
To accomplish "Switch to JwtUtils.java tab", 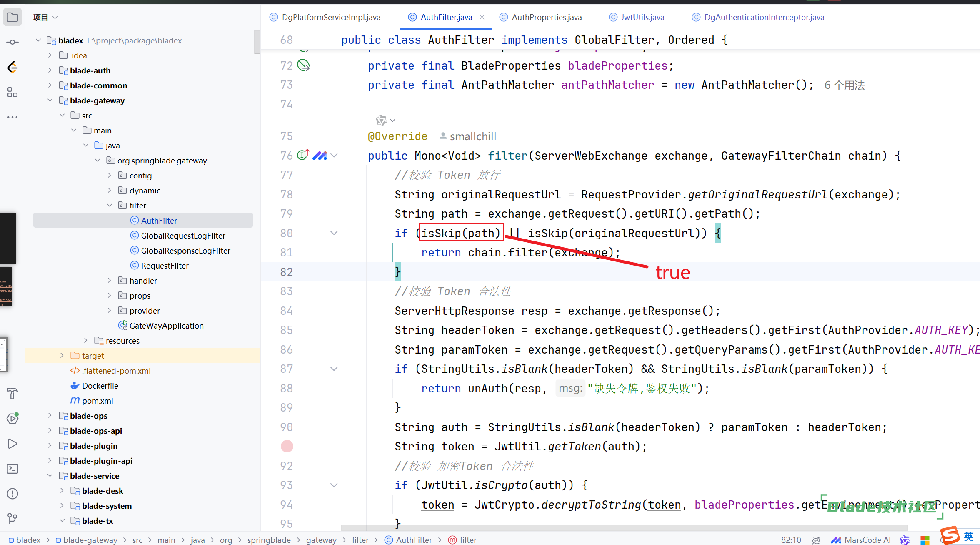I will 637,17.
